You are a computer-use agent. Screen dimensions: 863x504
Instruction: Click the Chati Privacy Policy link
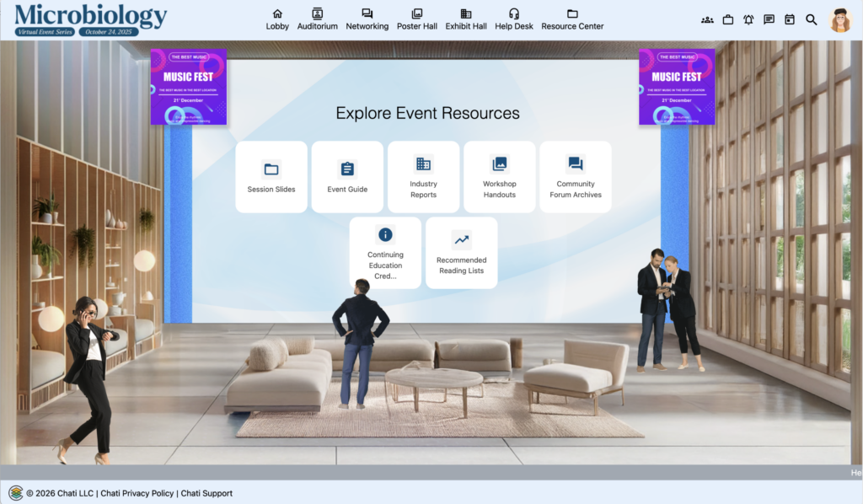point(137,493)
